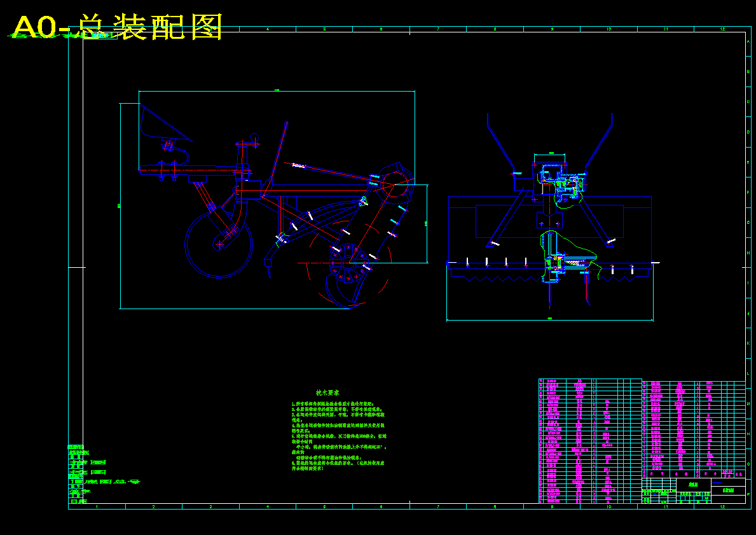
Task: Click the yellow title text "A0-总装配图"
Action: [x=118, y=27]
